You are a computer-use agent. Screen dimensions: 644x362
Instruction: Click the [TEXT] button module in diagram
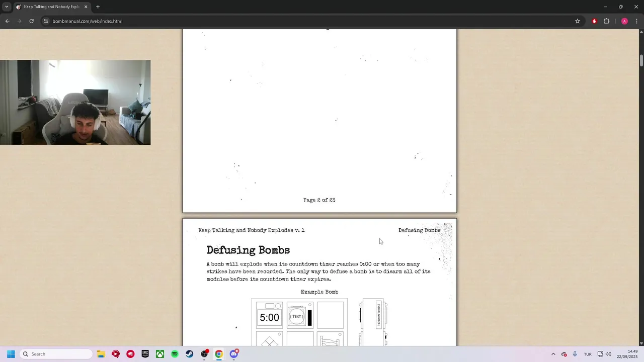(300, 315)
